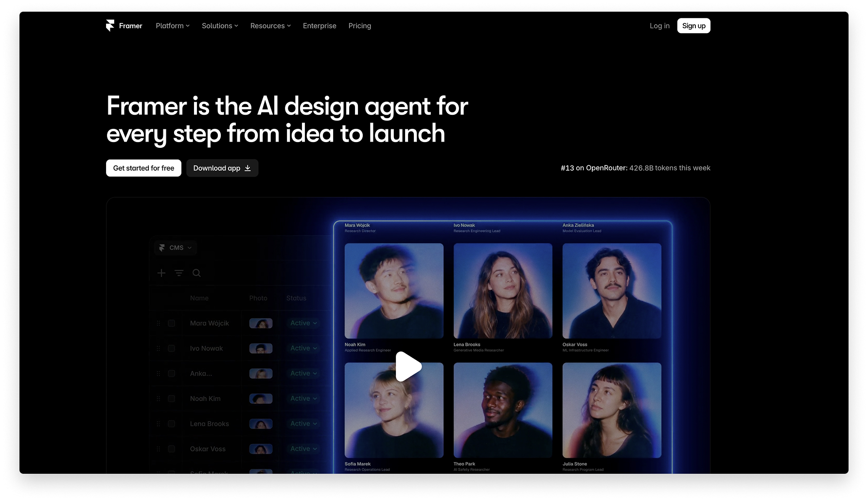868x501 pixels.
Task: Select the name Lena Brooks in table
Action: pyautogui.click(x=209, y=424)
